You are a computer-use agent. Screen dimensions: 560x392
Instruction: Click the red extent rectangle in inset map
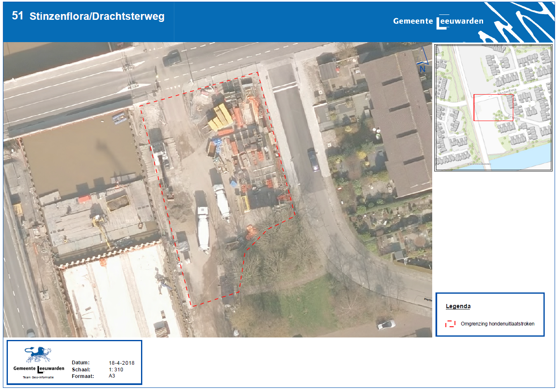(x=493, y=108)
